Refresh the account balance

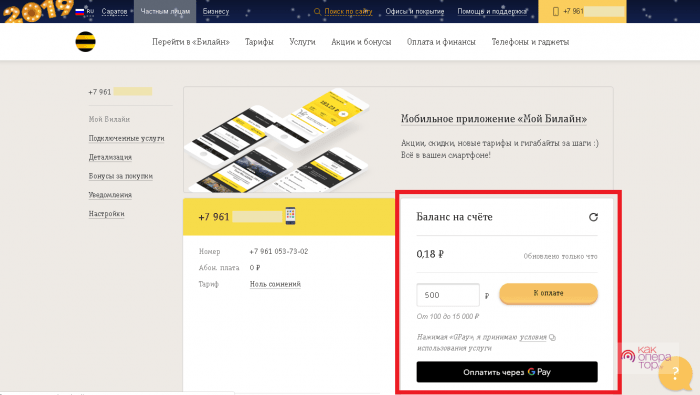(593, 217)
